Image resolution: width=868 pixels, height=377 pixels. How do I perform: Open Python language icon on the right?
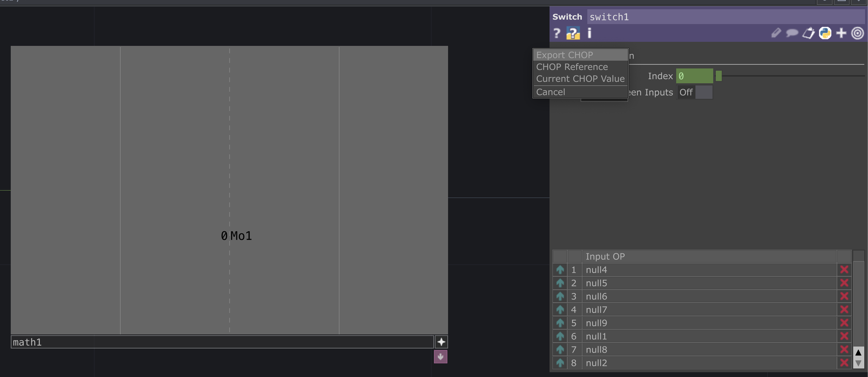pyautogui.click(x=825, y=33)
